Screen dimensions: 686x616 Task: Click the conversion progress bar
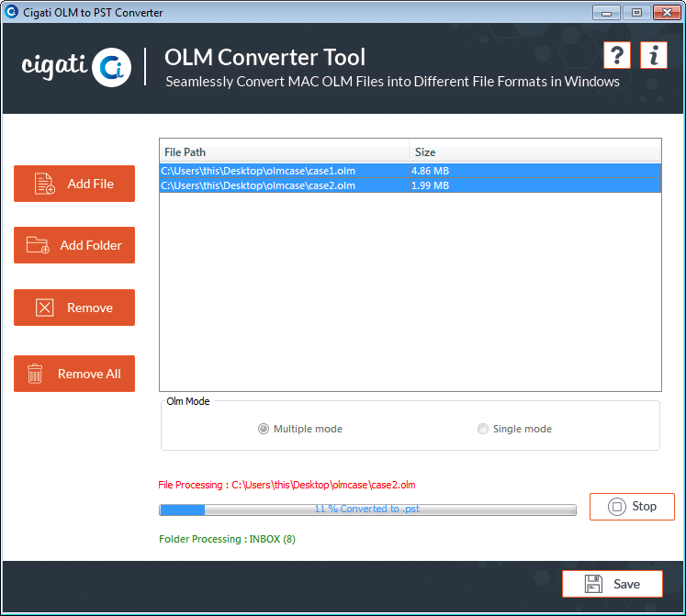[367, 510]
